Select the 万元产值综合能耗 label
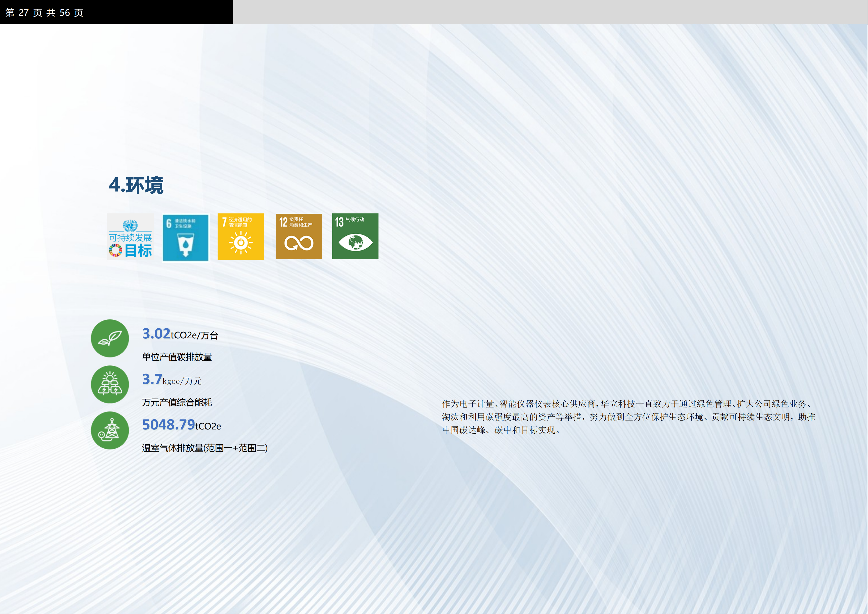This screenshot has width=868, height=614. pyautogui.click(x=177, y=402)
